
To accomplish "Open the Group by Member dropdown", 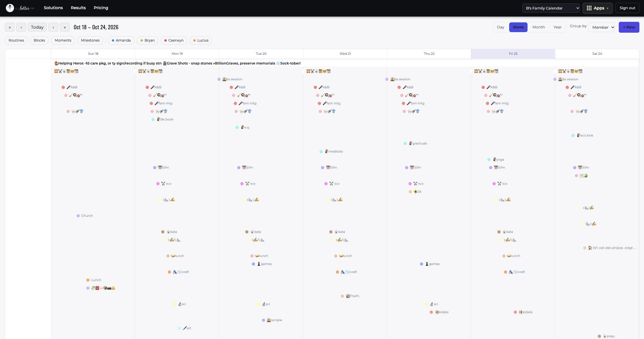I will (602, 27).
